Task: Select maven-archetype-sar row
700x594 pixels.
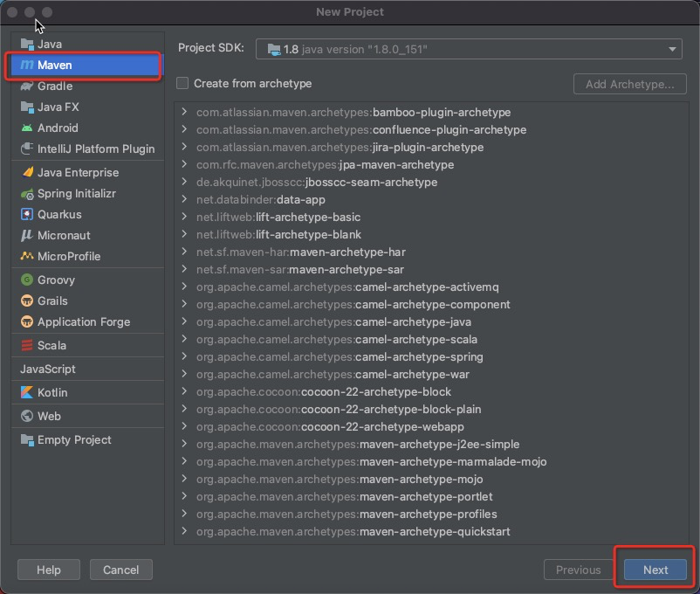Action: click(431, 270)
